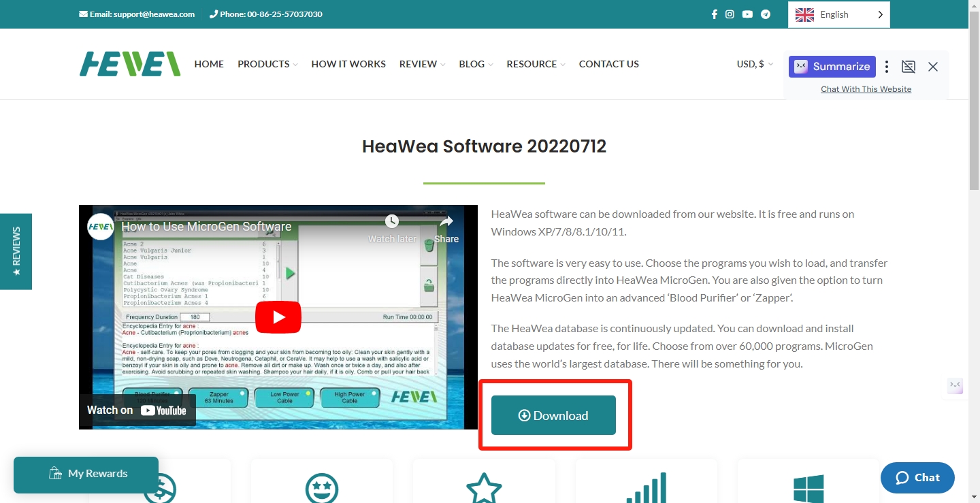Expand the English language selector
980x503 pixels.
pos(838,14)
